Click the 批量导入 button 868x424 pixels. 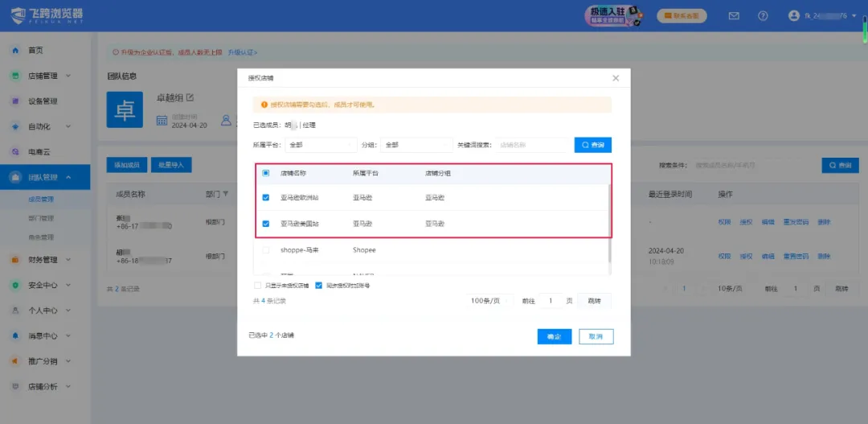[171, 165]
